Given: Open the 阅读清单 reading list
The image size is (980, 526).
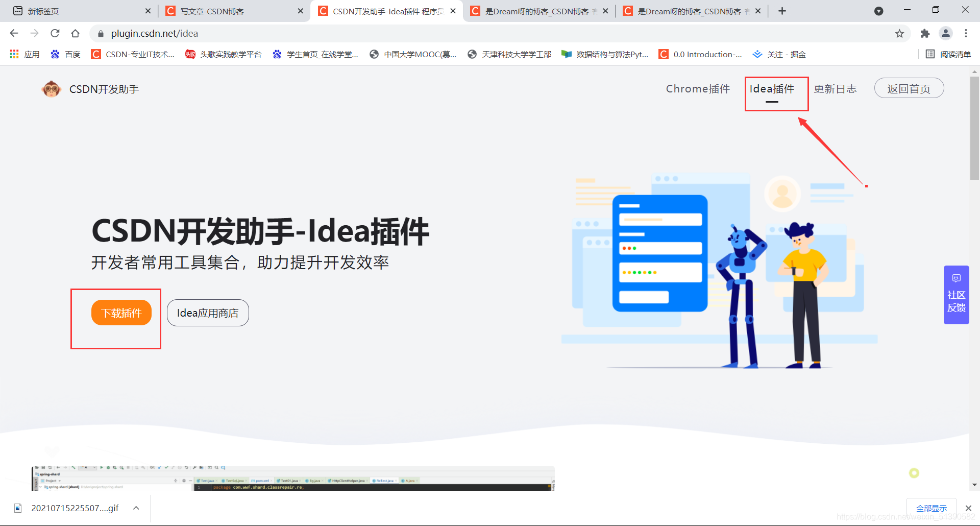Looking at the screenshot, I should pyautogui.click(x=948, y=54).
